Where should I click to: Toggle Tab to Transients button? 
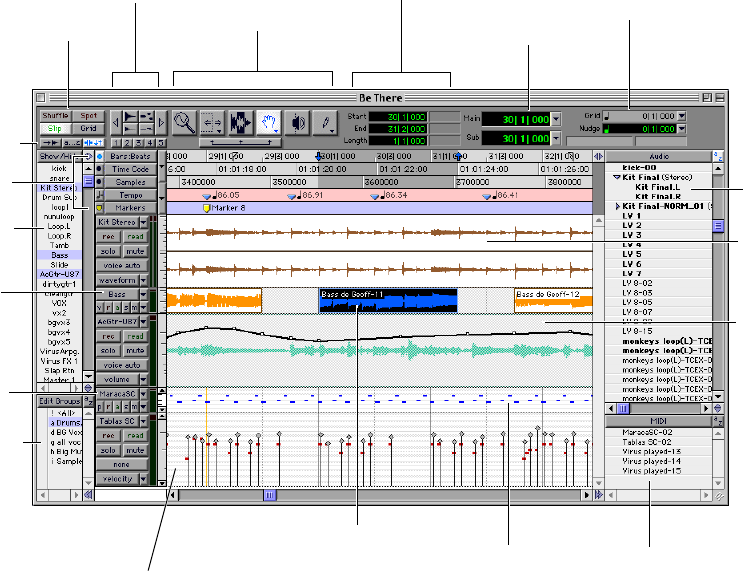(x=49, y=142)
